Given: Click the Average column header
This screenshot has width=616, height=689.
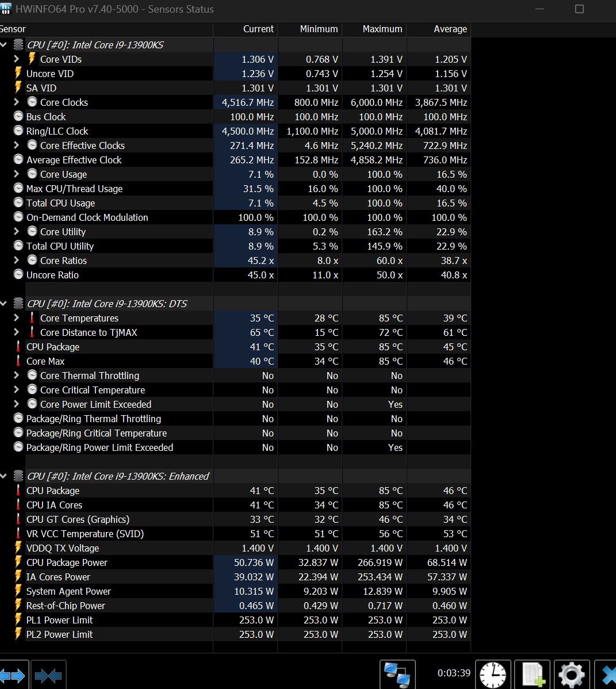Looking at the screenshot, I should click(x=438, y=29).
